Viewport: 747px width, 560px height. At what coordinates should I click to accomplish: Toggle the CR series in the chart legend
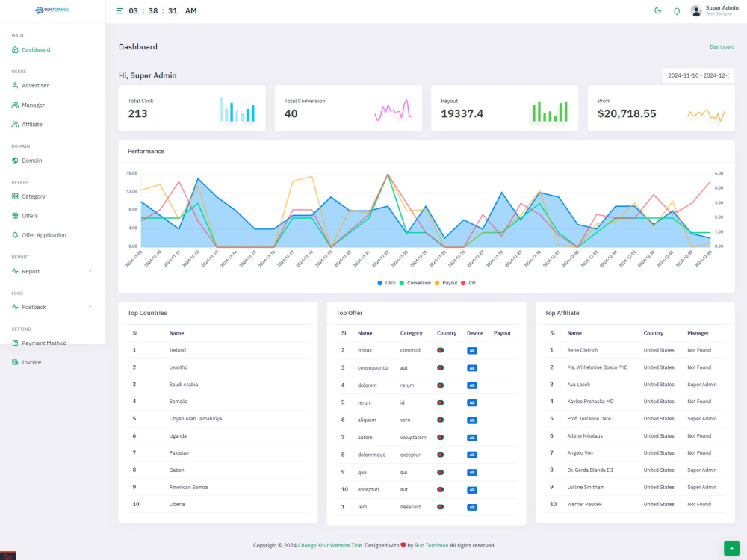[468, 283]
